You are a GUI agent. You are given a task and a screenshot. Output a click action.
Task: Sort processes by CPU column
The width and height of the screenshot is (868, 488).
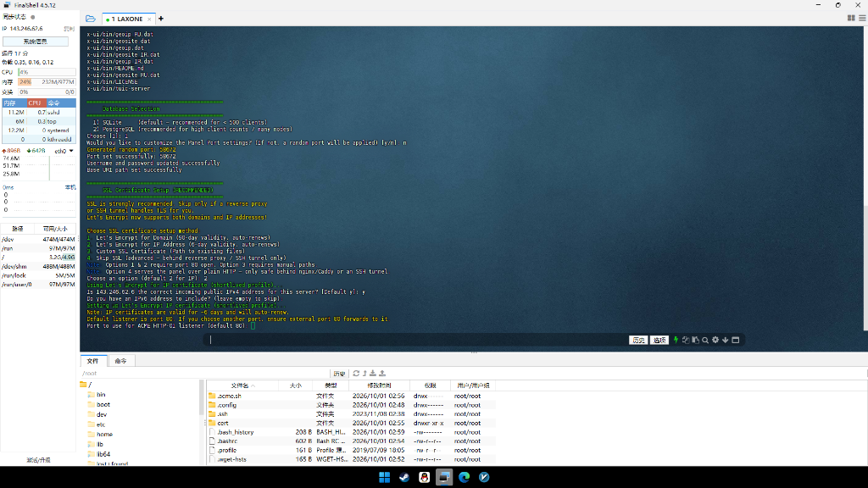click(x=35, y=103)
